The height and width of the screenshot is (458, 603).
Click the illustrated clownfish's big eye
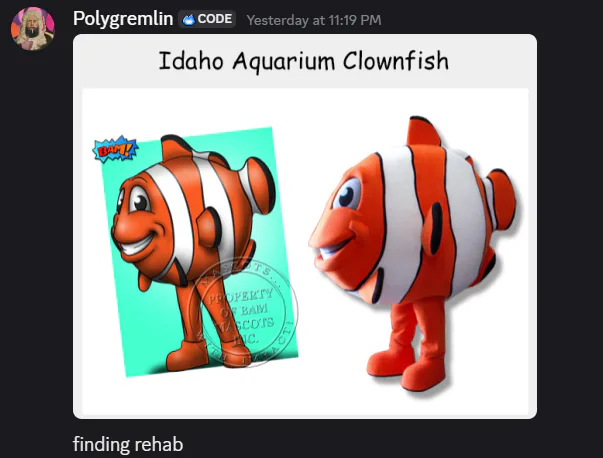point(139,200)
